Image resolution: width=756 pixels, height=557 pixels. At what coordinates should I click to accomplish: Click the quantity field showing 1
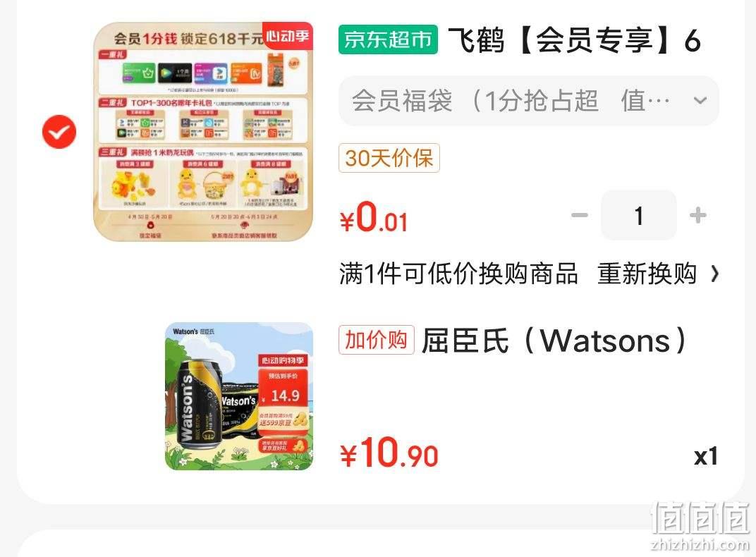pyautogui.click(x=639, y=215)
